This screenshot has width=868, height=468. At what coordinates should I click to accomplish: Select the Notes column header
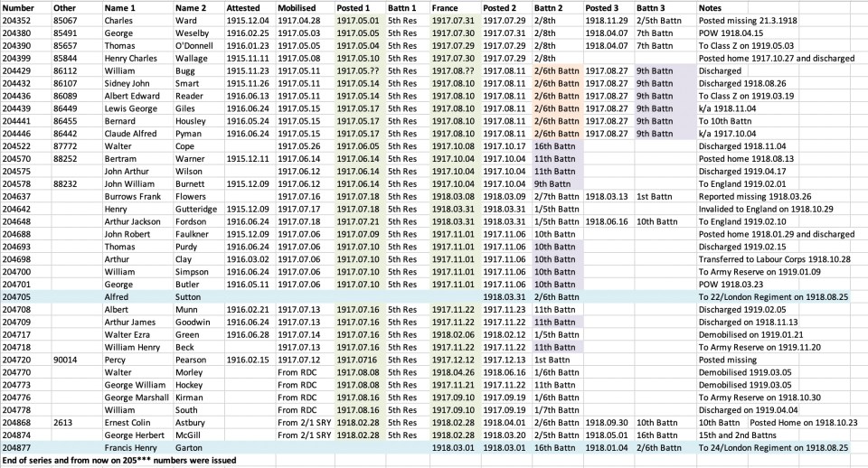[711, 7]
